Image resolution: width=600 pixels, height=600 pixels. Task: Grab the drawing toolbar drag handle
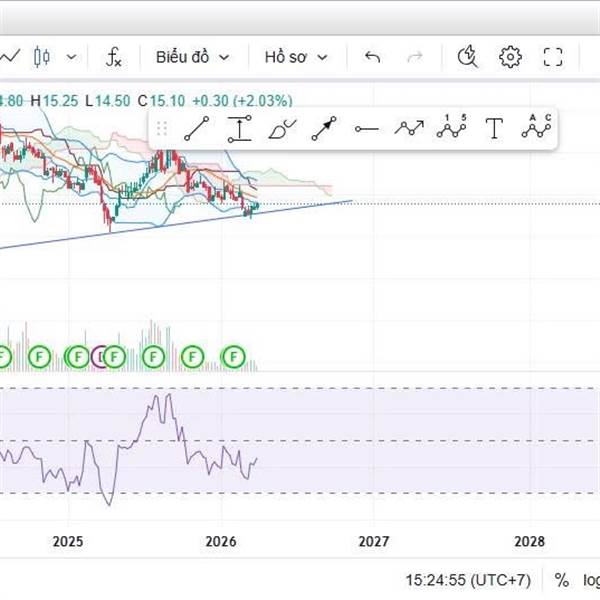(x=162, y=129)
